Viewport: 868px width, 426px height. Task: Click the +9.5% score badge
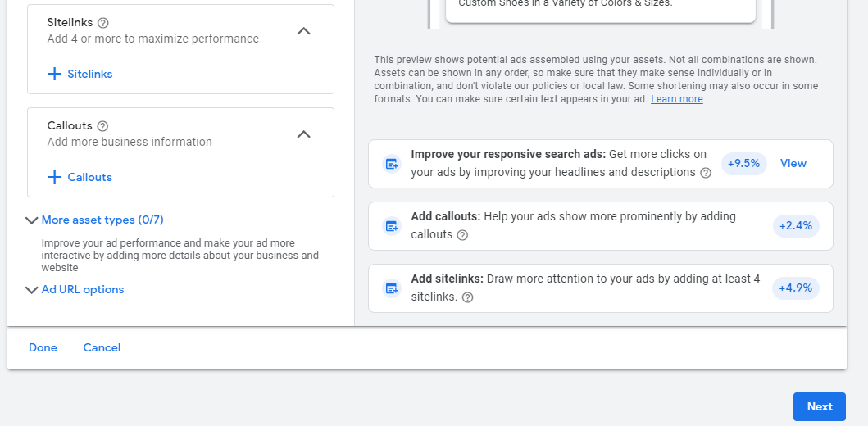point(744,164)
